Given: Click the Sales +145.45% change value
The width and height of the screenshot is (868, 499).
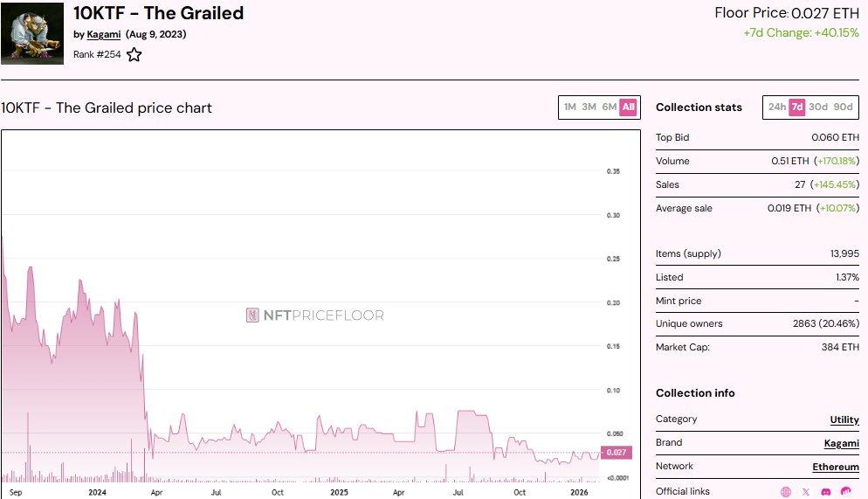Looking at the screenshot, I should (835, 185).
